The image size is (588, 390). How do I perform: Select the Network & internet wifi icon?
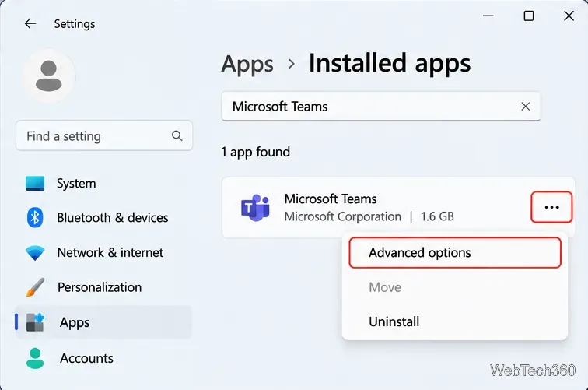point(35,253)
